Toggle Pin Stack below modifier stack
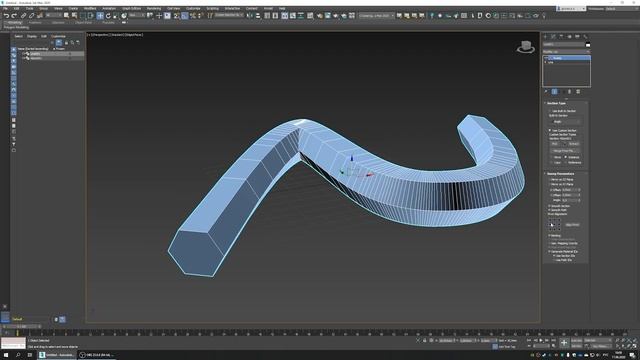 [546, 91]
